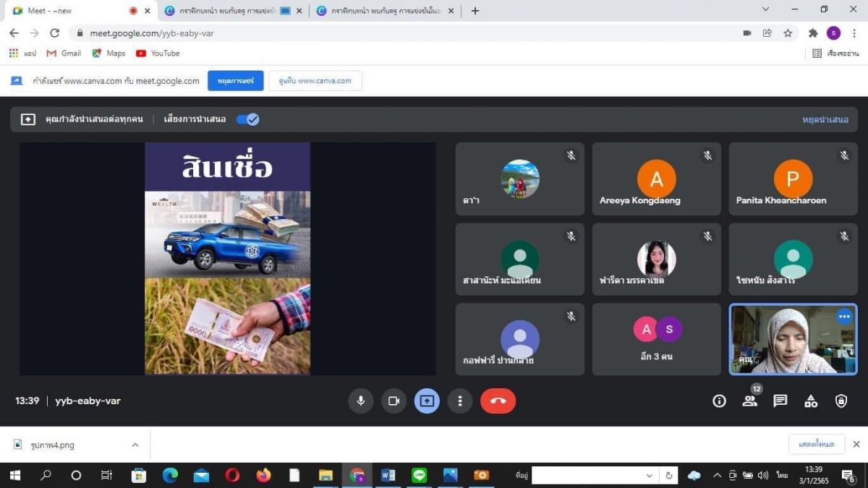Toggle presentation audio switch
This screenshot has height=488, width=868.
pyautogui.click(x=247, y=119)
